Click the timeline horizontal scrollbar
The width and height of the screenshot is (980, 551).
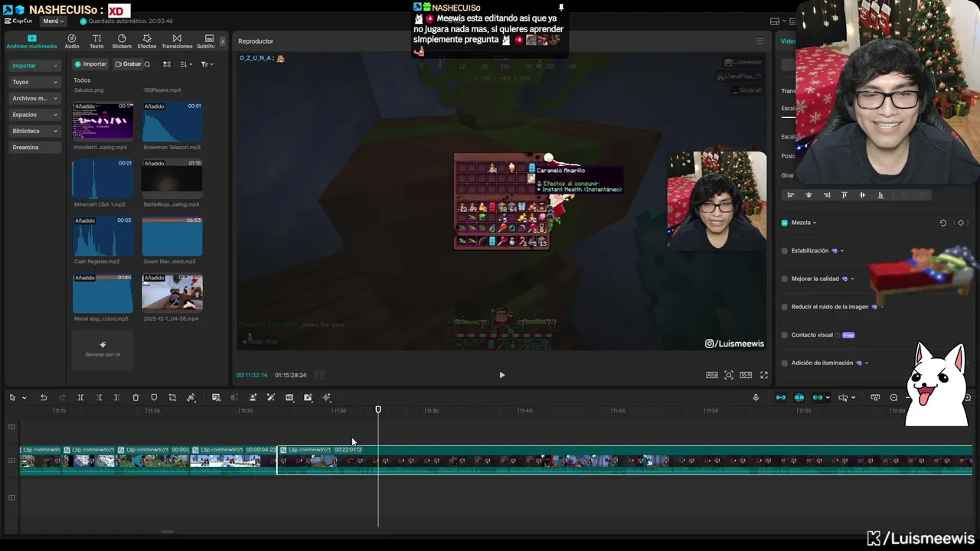(166, 531)
